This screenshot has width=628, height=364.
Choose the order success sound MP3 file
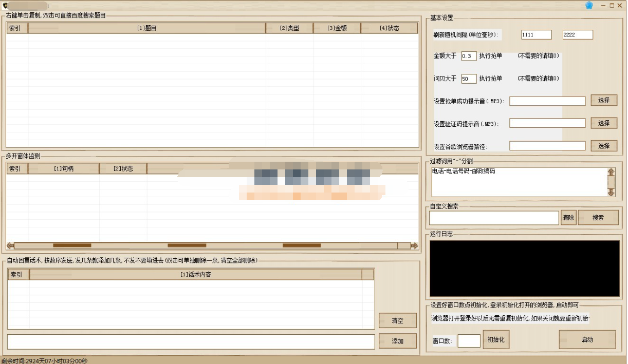tap(603, 101)
